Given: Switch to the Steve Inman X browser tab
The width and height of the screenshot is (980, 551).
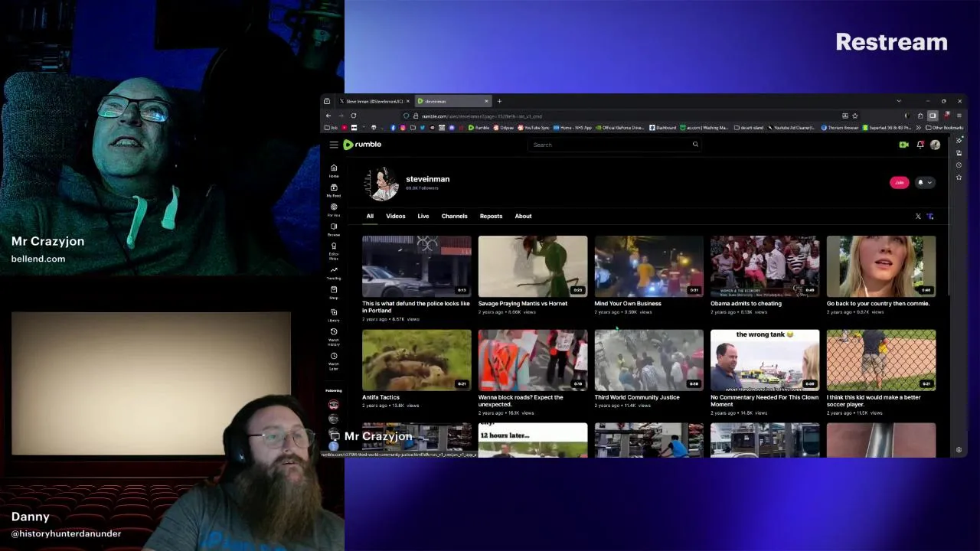Looking at the screenshot, I should [374, 101].
